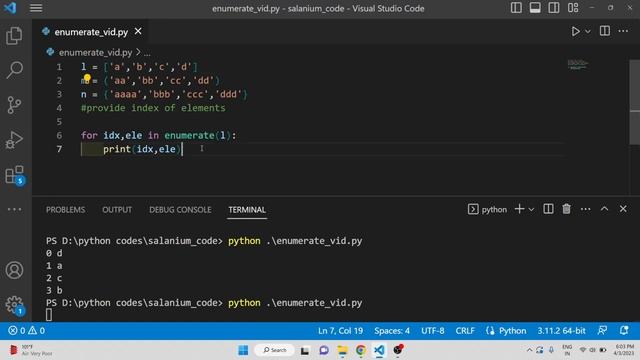Open the Explorer view in activity bar
The height and width of the screenshot is (360, 640).
click(14, 36)
